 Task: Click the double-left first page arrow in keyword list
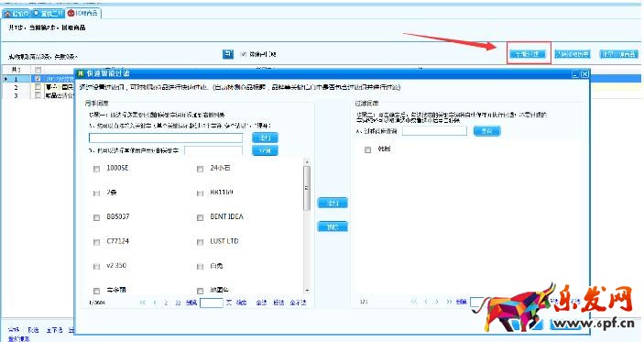coord(143,303)
